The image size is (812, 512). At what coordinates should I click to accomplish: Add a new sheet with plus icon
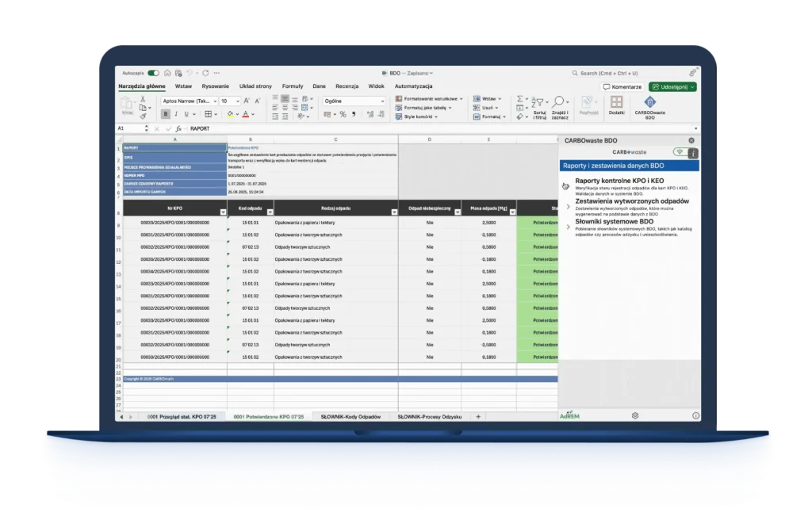[x=478, y=416]
